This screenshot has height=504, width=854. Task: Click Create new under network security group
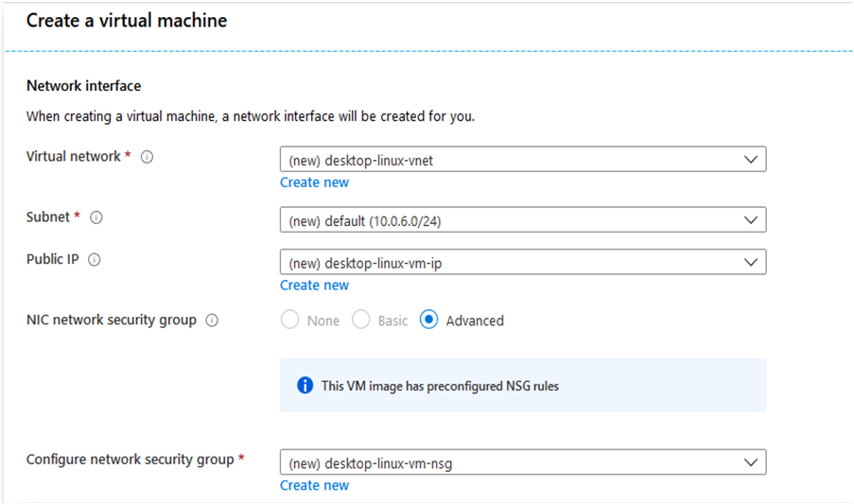click(x=314, y=485)
